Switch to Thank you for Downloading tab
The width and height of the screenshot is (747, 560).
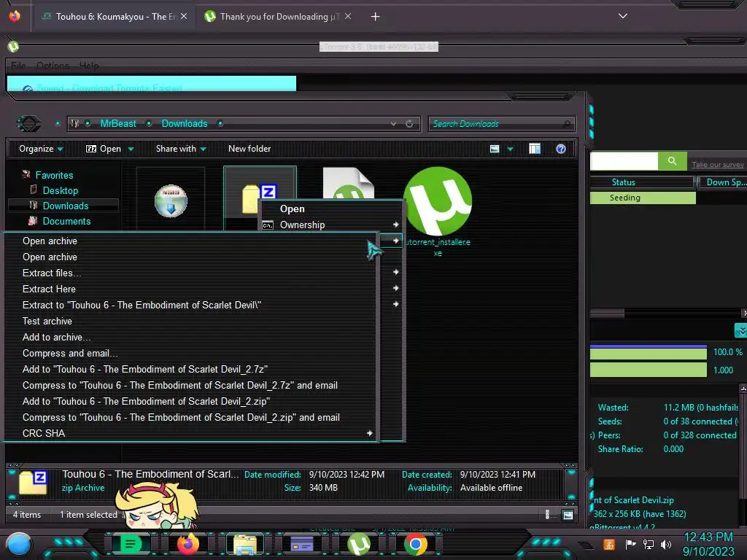click(279, 17)
